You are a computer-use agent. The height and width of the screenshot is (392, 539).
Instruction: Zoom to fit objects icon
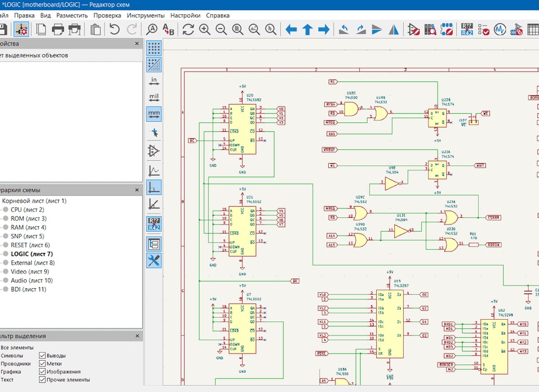(254, 30)
